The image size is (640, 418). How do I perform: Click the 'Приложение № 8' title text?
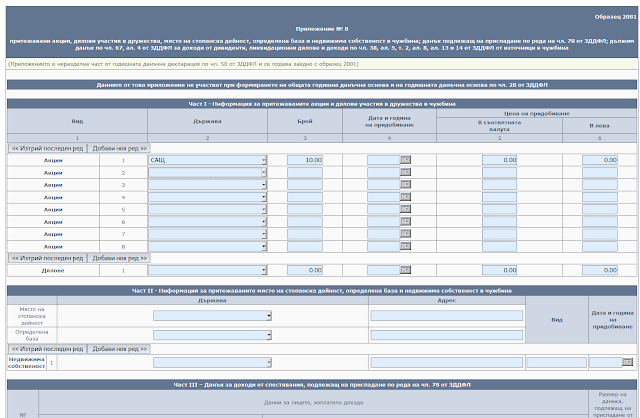coord(322,29)
